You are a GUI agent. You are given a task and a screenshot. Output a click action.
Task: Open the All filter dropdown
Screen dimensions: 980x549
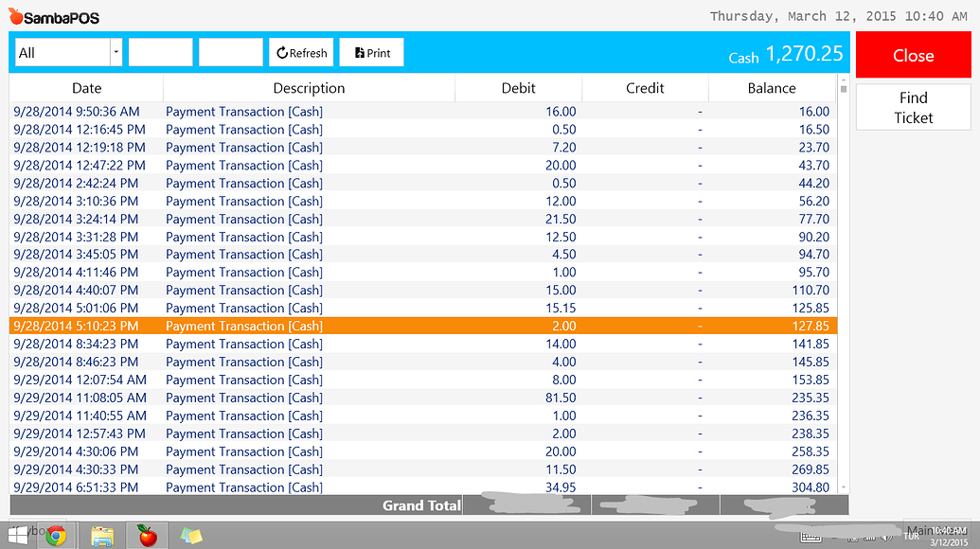pyautogui.click(x=116, y=52)
